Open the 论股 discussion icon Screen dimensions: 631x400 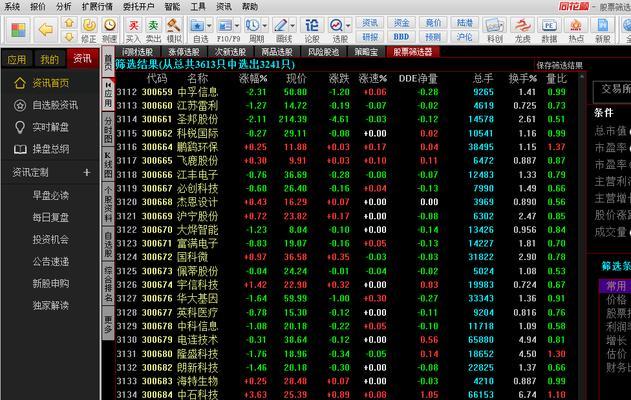pyautogui.click(x=312, y=25)
